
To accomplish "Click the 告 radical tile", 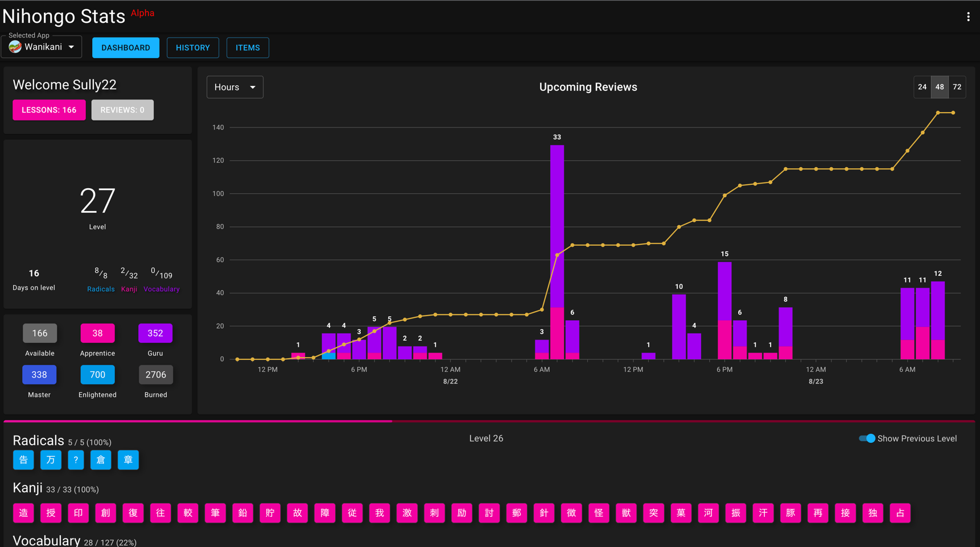I will [23, 459].
